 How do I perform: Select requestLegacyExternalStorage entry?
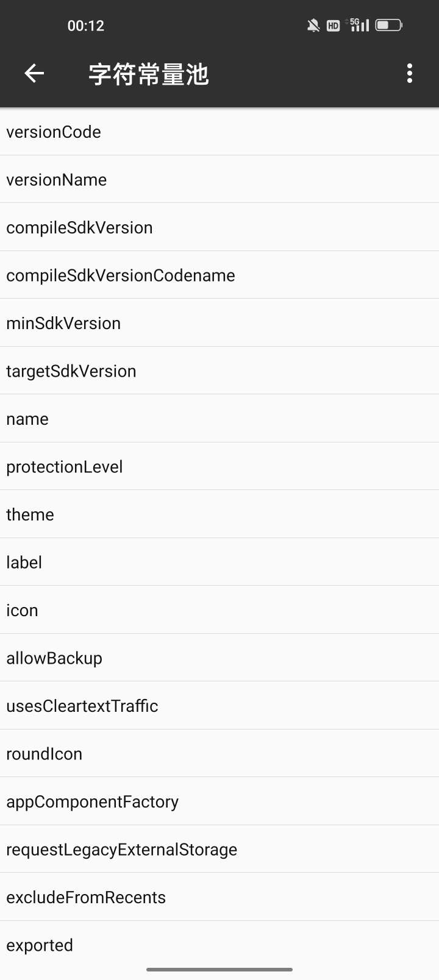click(220, 850)
